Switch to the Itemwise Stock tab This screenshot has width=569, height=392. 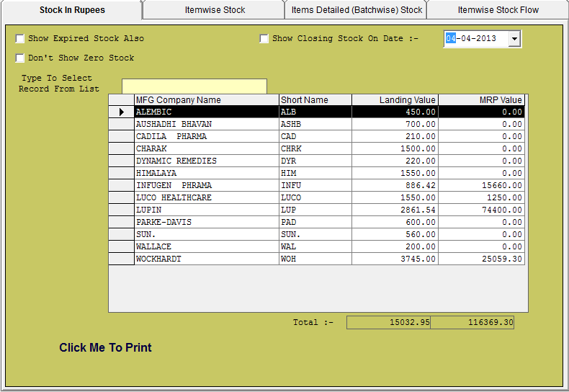point(215,10)
